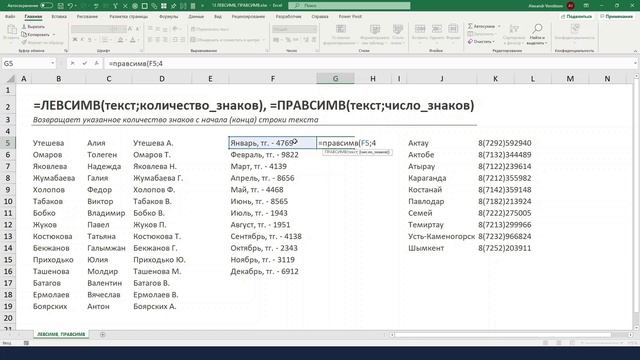Click the search box in title bar
Screen dimensions: 640x360
pyautogui.click(x=349, y=6)
